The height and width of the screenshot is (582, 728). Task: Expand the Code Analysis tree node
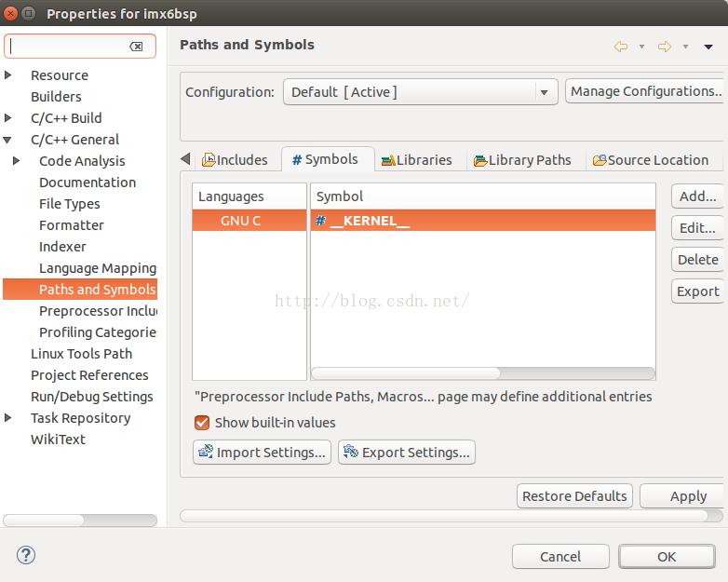pos(17,161)
